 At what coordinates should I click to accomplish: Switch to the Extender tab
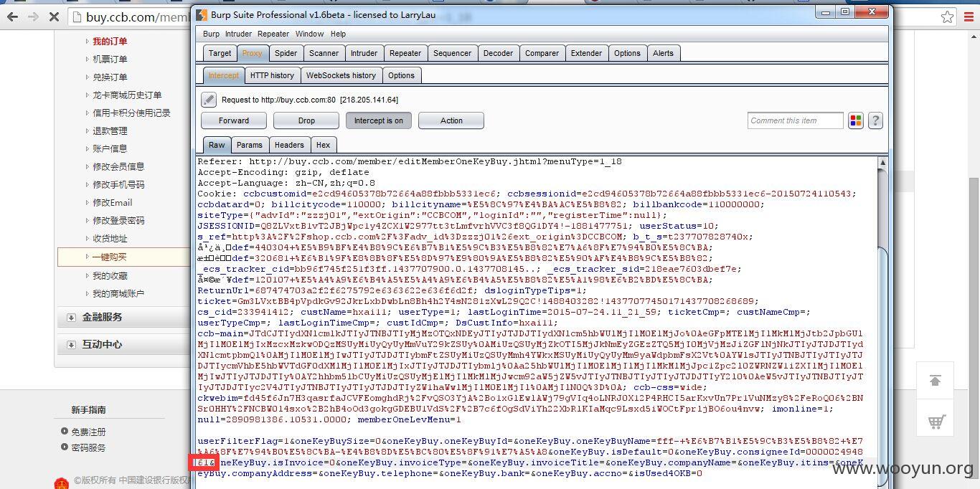tap(586, 53)
